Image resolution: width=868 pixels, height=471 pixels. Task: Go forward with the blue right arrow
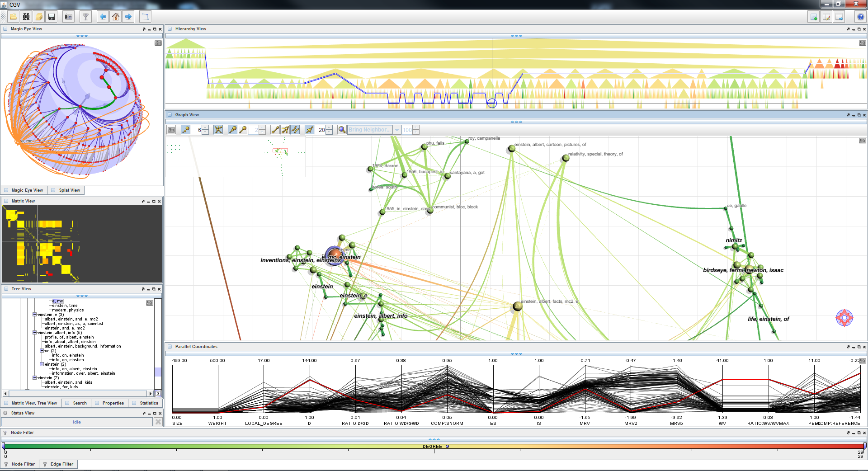tap(128, 17)
